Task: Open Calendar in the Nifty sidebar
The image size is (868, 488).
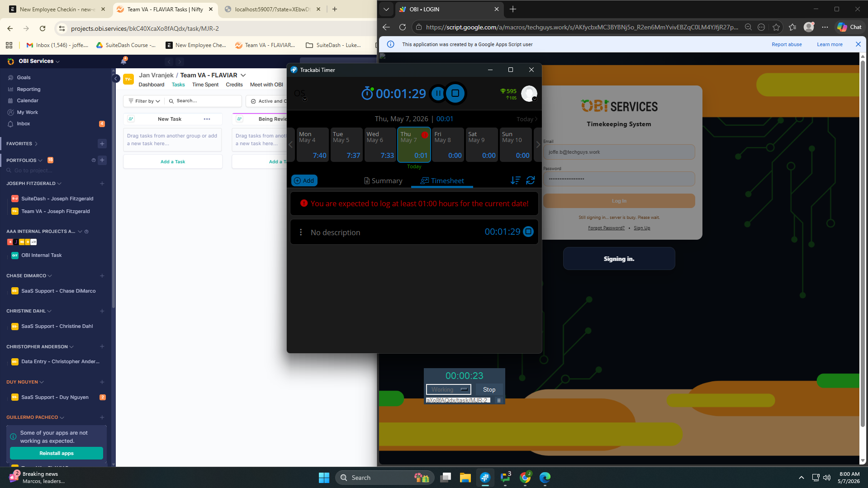Action: (x=28, y=100)
